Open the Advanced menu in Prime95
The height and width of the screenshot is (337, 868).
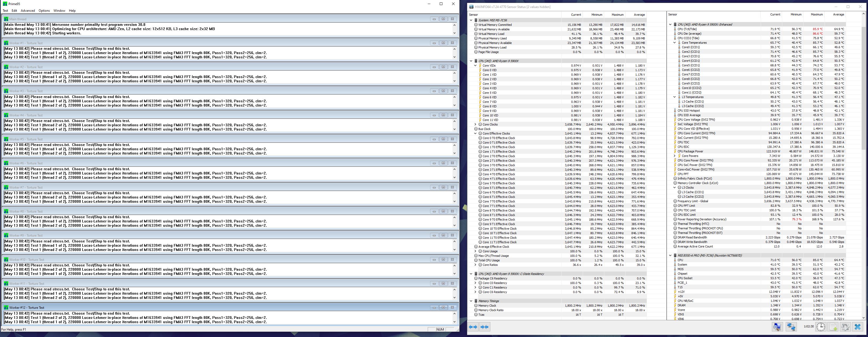pyautogui.click(x=28, y=11)
